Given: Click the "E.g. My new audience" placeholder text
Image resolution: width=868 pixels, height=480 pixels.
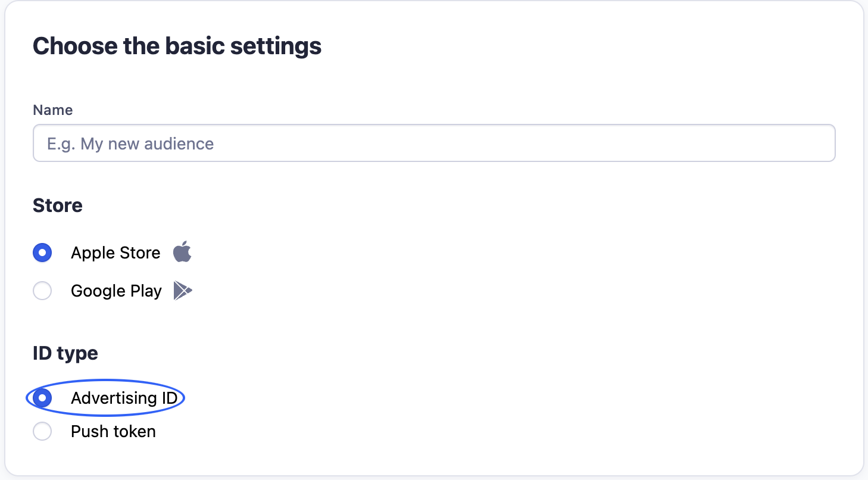Looking at the screenshot, I should tap(130, 144).
